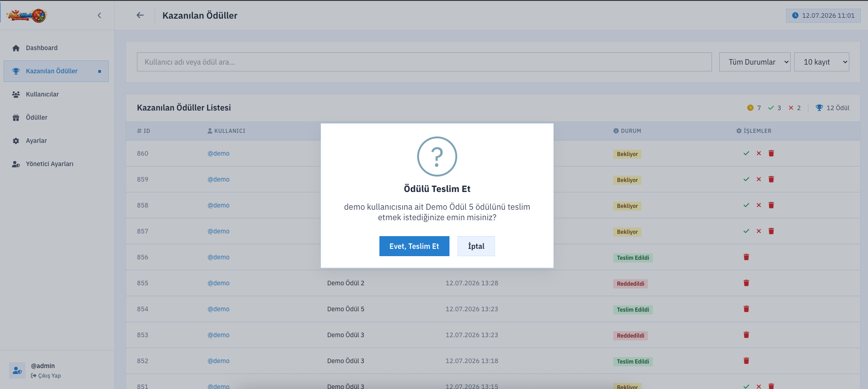Collapse sidebar using the chevron arrow

coord(99,15)
